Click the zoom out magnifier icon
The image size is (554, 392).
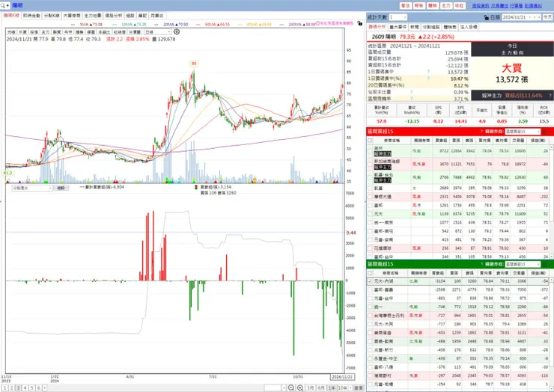pos(291,388)
